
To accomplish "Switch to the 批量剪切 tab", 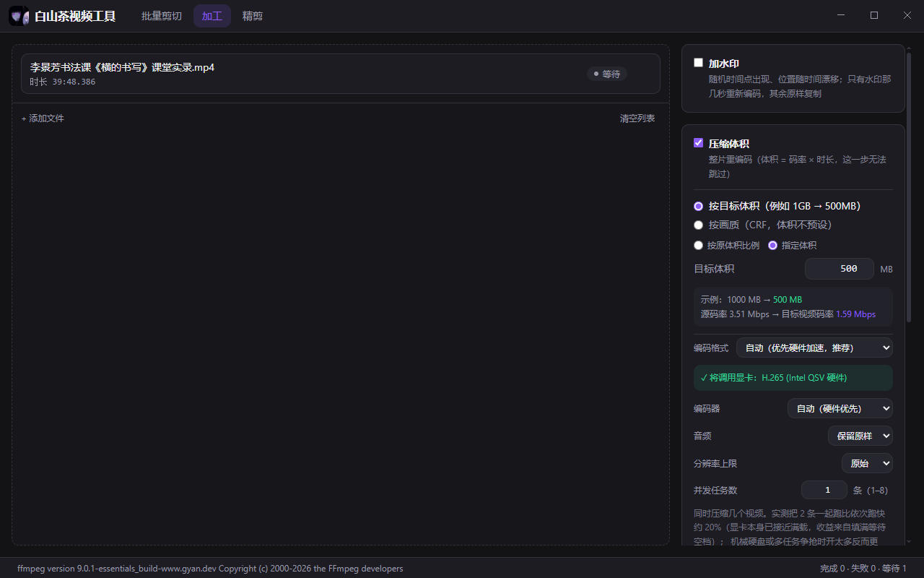I will coord(162,16).
